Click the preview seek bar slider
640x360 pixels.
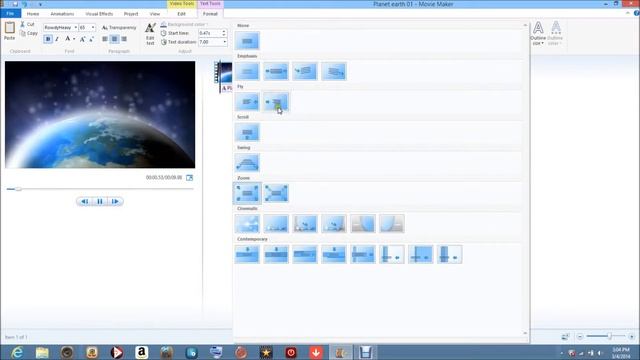click(18, 189)
